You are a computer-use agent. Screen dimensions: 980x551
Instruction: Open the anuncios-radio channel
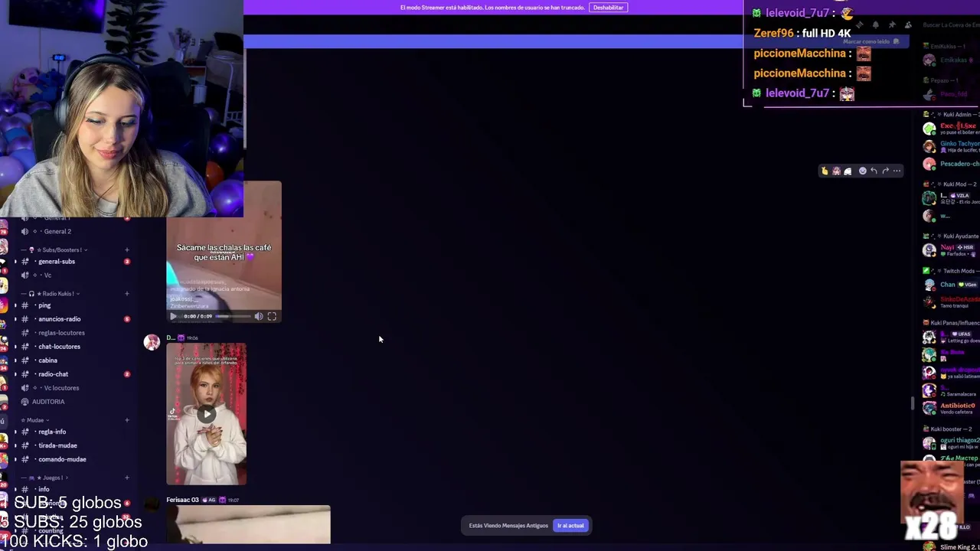click(x=59, y=319)
